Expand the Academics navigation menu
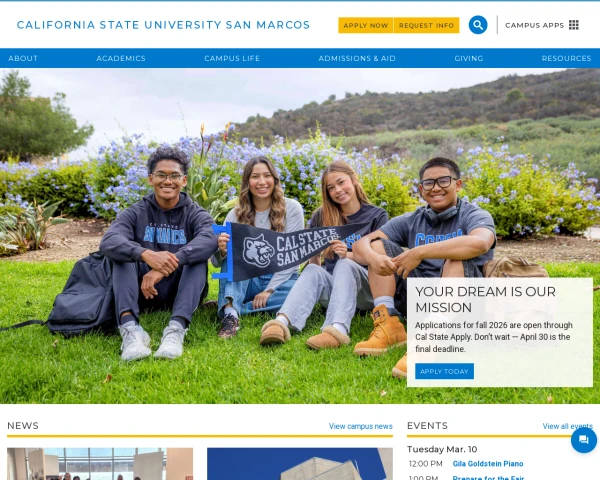 (x=121, y=58)
